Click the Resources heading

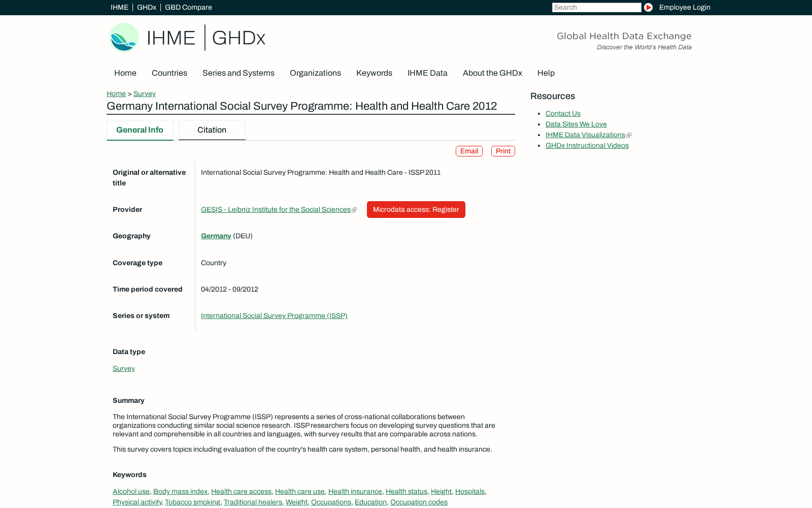click(553, 96)
